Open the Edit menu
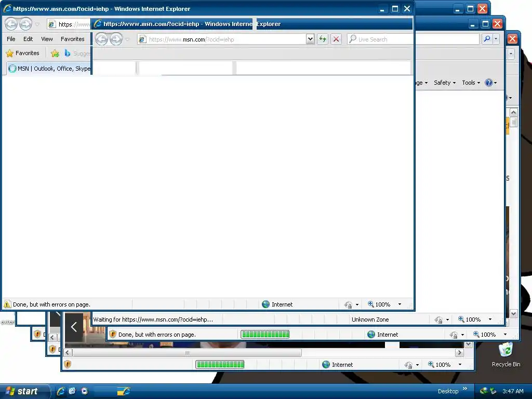This screenshot has width=532, height=399. click(28, 39)
